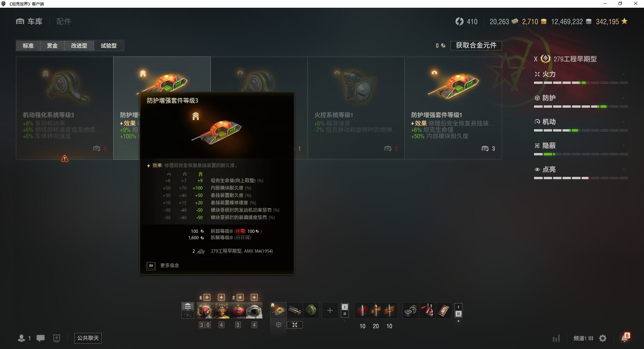Open the 改进型 improved equipment tab
Screen dimensions: 644x349
click(79, 46)
